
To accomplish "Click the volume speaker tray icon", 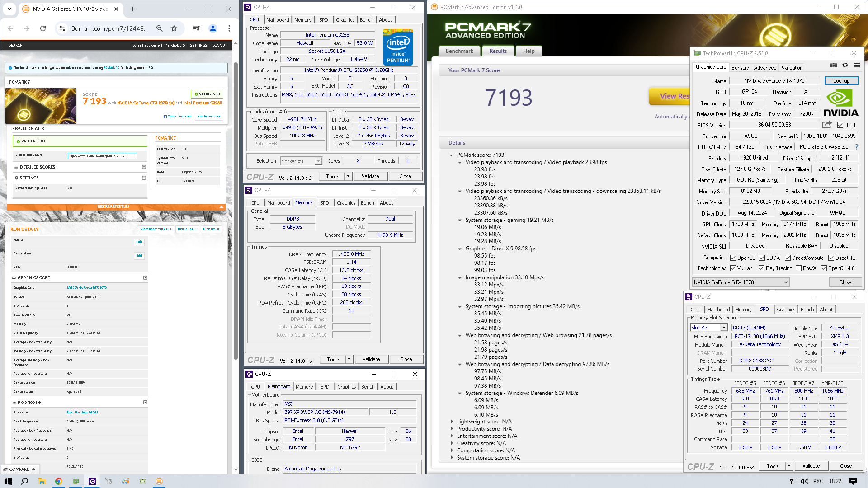I will coord(805,481).
